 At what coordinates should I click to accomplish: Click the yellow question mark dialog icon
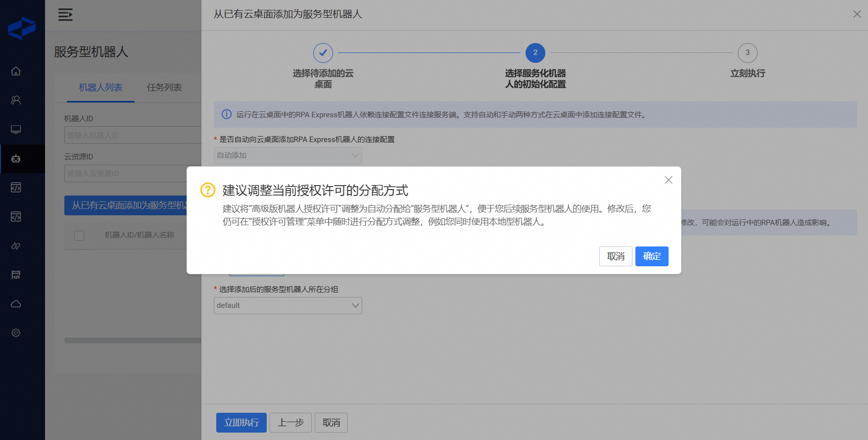pyautogui.click(x=208, y=190)
